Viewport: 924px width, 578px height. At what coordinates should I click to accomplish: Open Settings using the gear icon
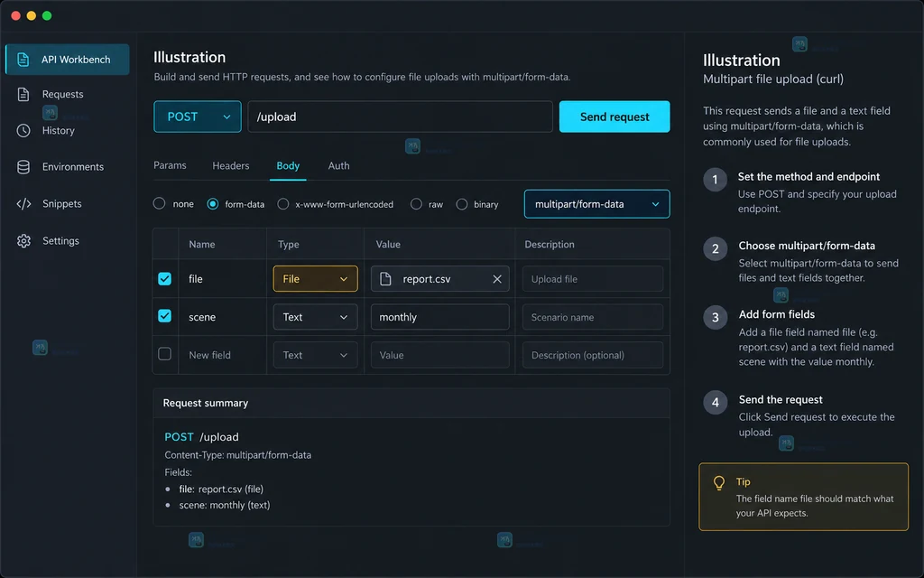(23, 240)
